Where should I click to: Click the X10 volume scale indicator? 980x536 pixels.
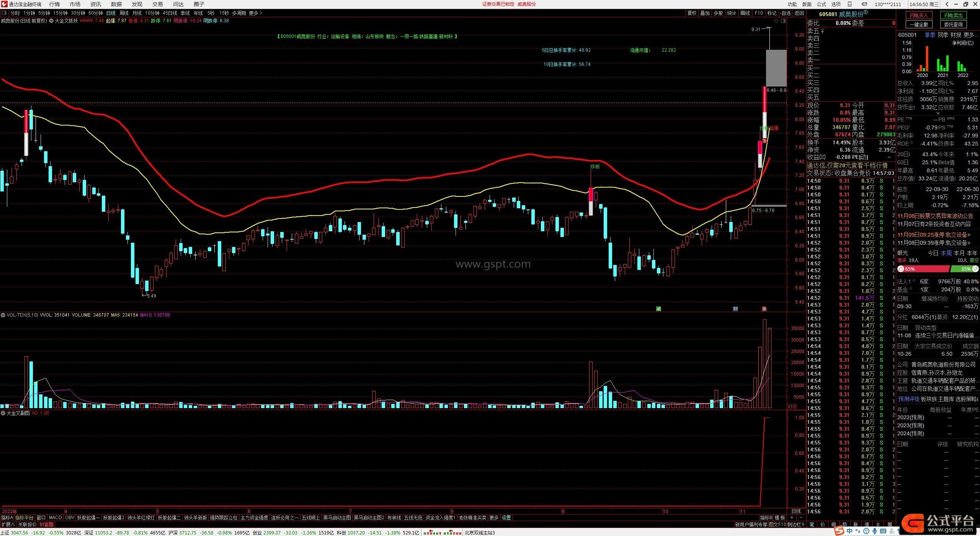792,407
